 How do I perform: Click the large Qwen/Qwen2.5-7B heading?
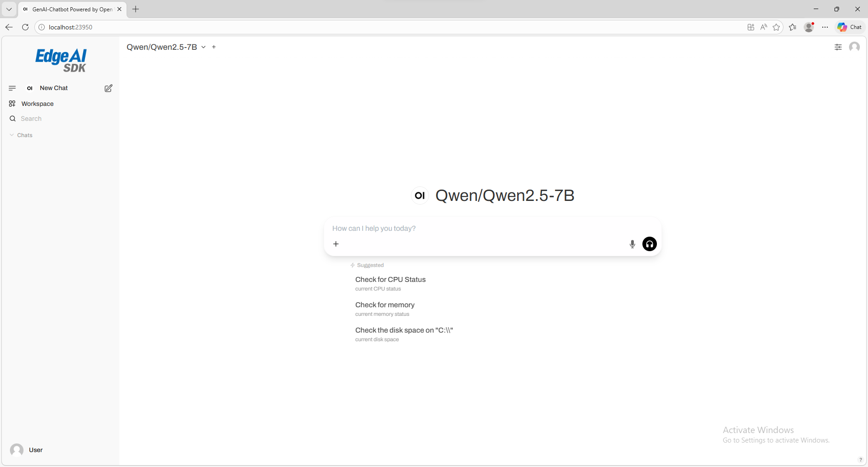pyautogui.click(x=505, y=195)
